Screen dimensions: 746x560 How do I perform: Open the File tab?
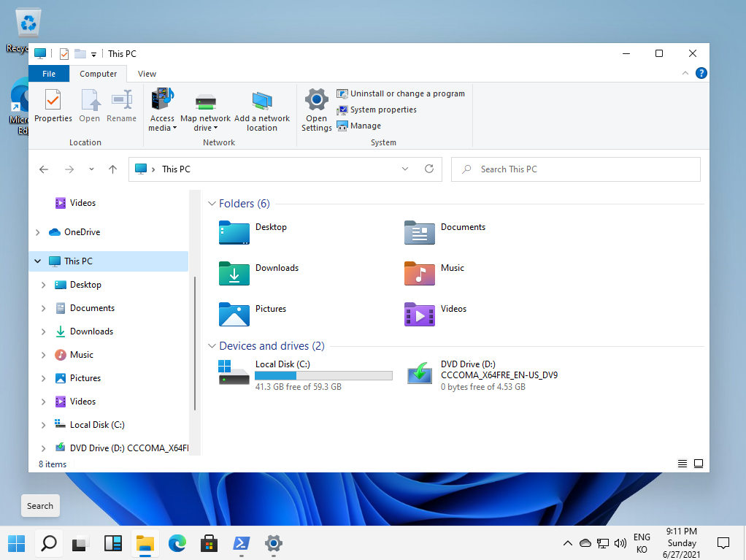coord(48,74)
